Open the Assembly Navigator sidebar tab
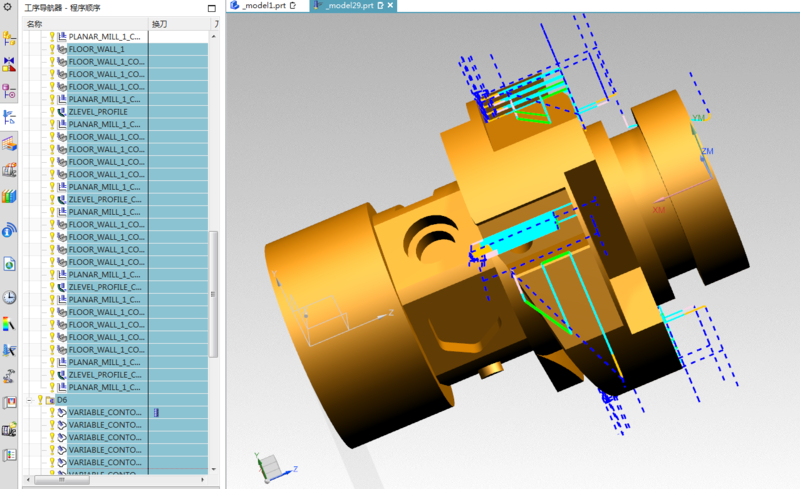 click(x=9, y=40)
